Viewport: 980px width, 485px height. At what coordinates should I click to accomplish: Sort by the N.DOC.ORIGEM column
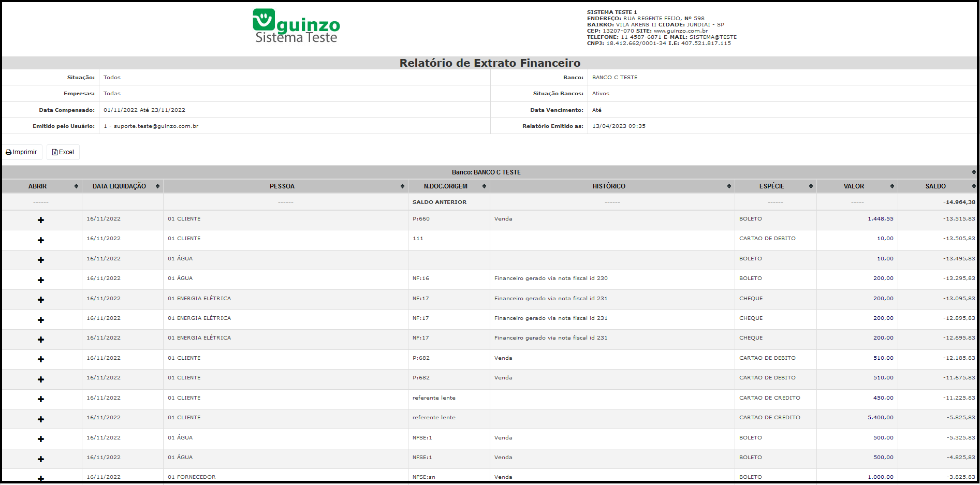pos(449,186)
